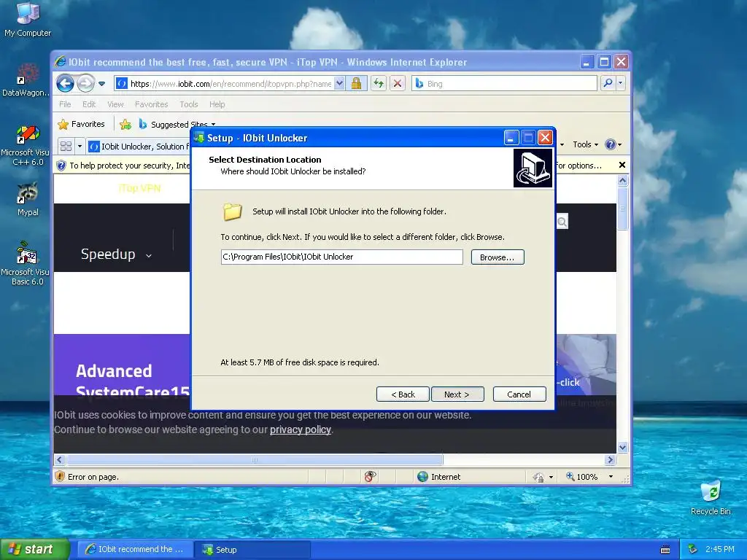Click the on-screen keyboard tray icon

tap(665, 550)
